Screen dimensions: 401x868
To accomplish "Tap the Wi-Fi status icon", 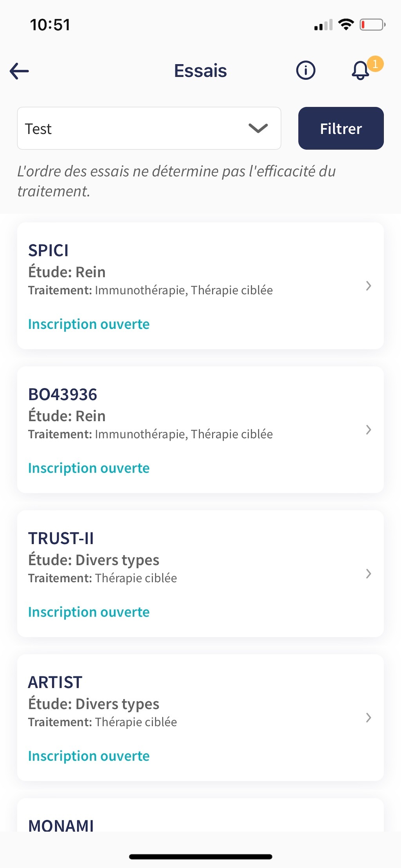I will point(346,25).
